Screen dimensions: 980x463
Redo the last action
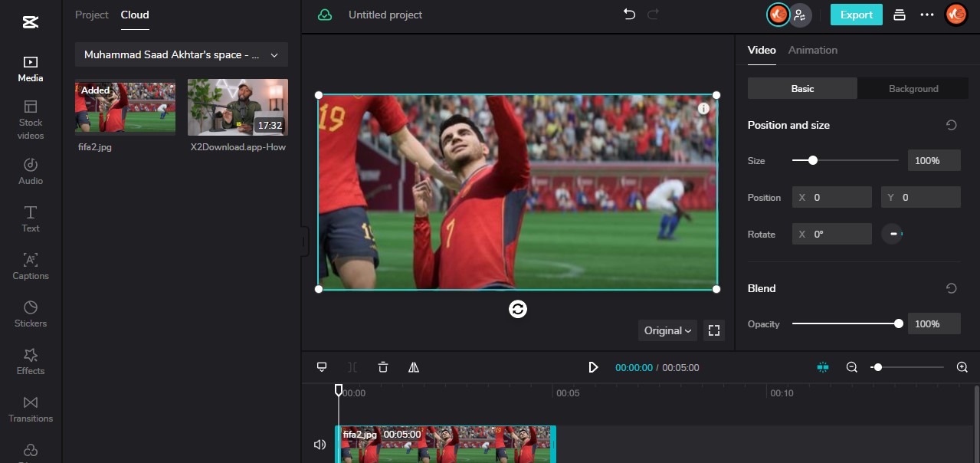click(653, 15)
